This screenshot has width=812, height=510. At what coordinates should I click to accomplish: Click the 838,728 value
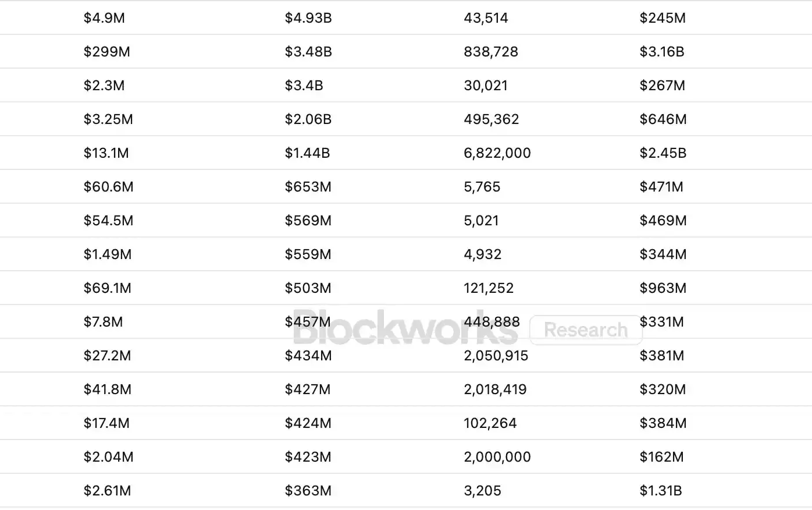click(491, 52)
